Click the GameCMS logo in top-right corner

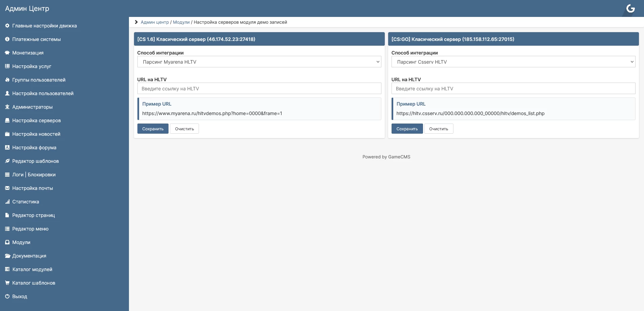coord(630,8)
